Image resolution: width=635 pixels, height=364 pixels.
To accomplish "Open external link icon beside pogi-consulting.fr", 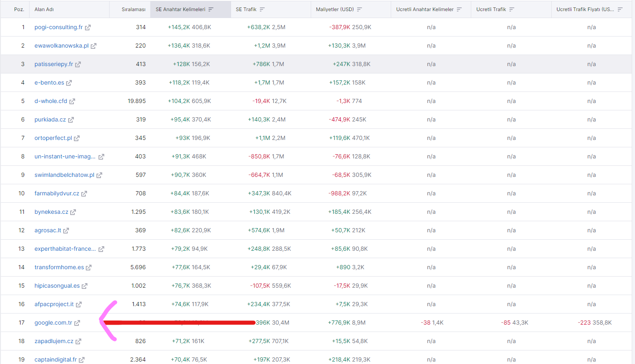I will 88,27.
